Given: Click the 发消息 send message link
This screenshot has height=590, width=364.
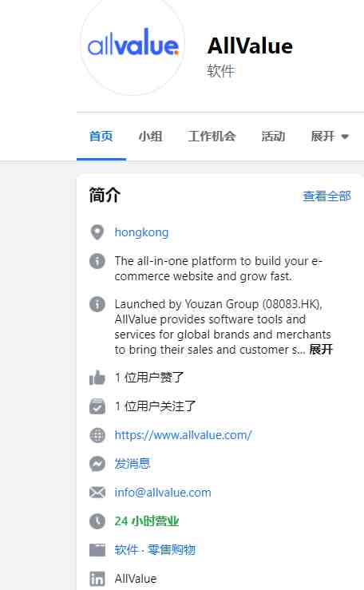Looking at the screenshot, I should 133,464.
